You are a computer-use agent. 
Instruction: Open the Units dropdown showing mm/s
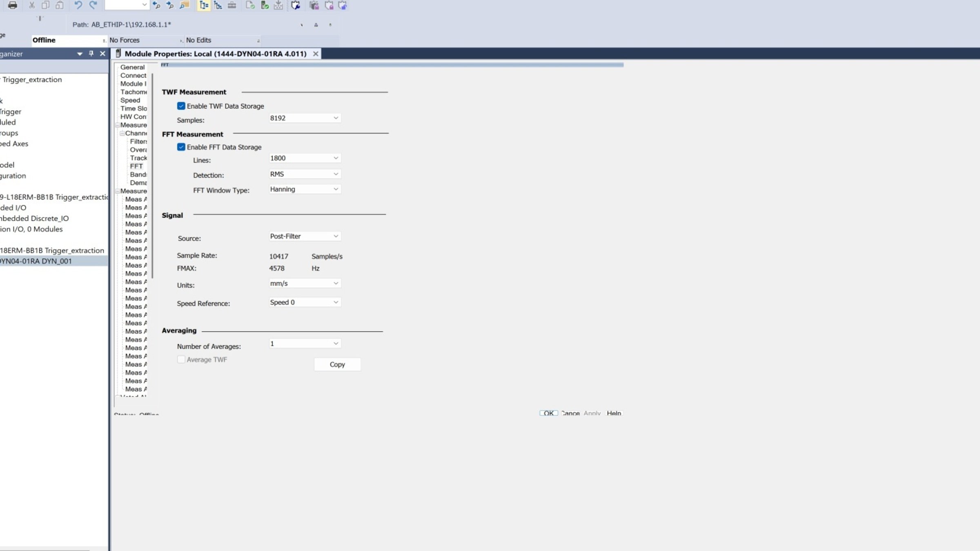click(305, 283)
